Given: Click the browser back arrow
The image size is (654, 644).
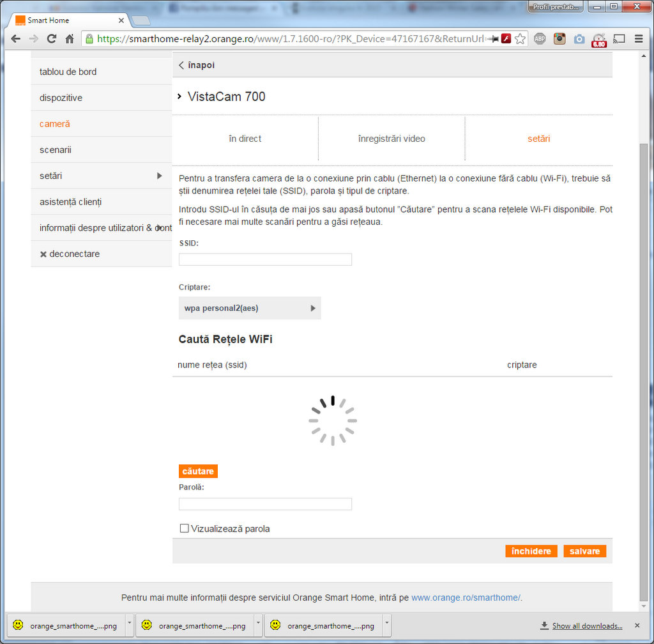Looking at the screenshot, I should click(16, 39).
